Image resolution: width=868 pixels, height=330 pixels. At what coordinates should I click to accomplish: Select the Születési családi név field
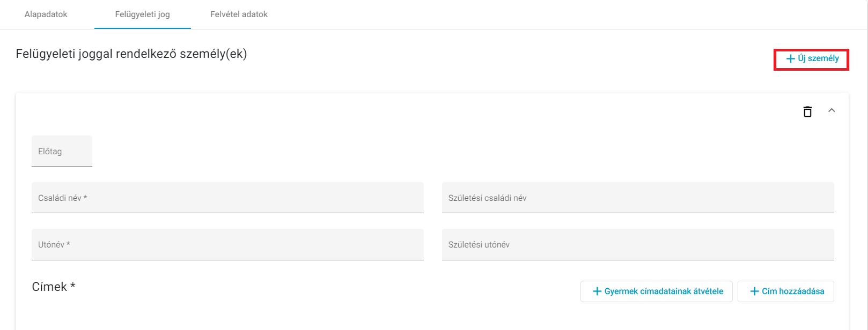638,198
